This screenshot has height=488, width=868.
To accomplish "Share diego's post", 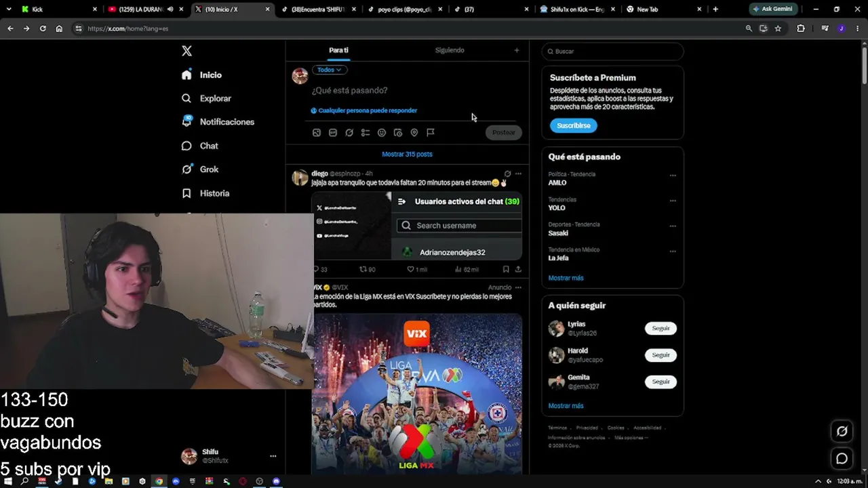I will 518,269.
